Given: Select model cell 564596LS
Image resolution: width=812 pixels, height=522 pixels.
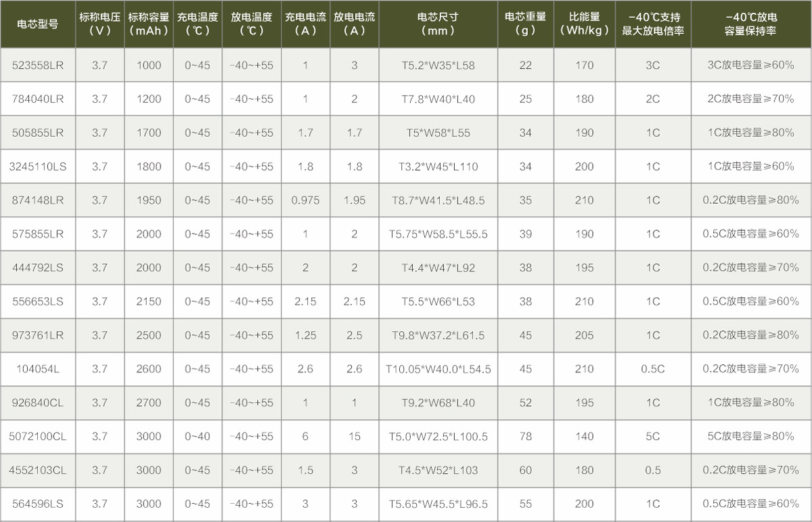Looking at the screenshot, I should 38,504.
